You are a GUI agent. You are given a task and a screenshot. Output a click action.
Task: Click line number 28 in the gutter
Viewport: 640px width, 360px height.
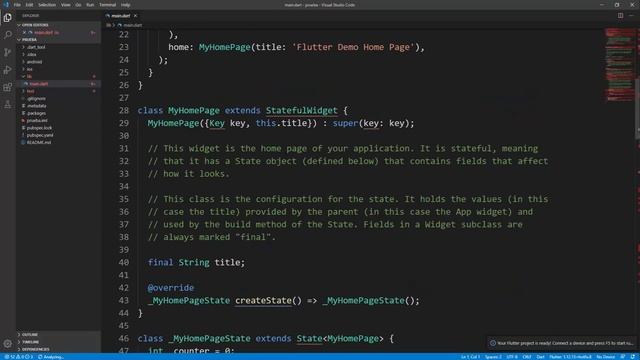(x=124, y=111)
